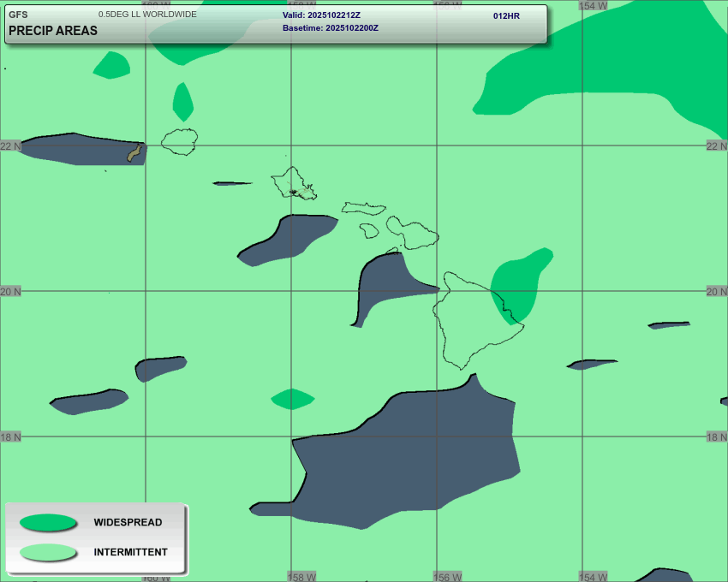Select the WIDESPREAD legend label
Viewport: 728px width, 582px height.
(x=128, y=522)
